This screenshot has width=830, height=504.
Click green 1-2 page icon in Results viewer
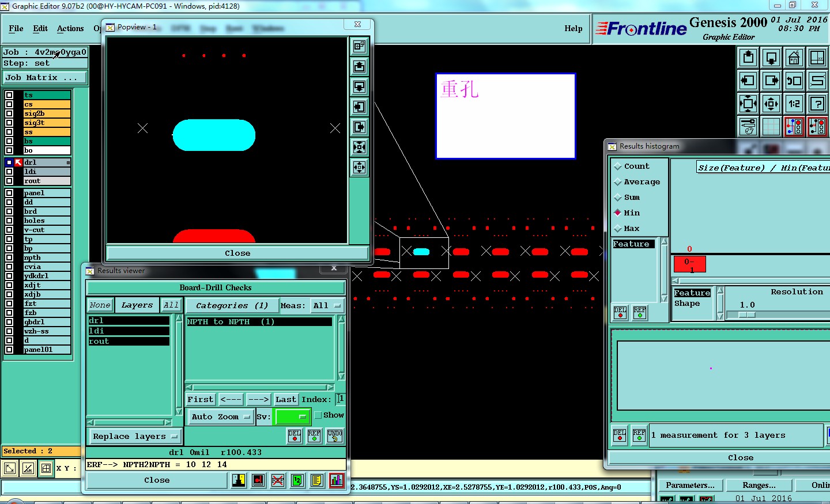click(x=297, y=480)
